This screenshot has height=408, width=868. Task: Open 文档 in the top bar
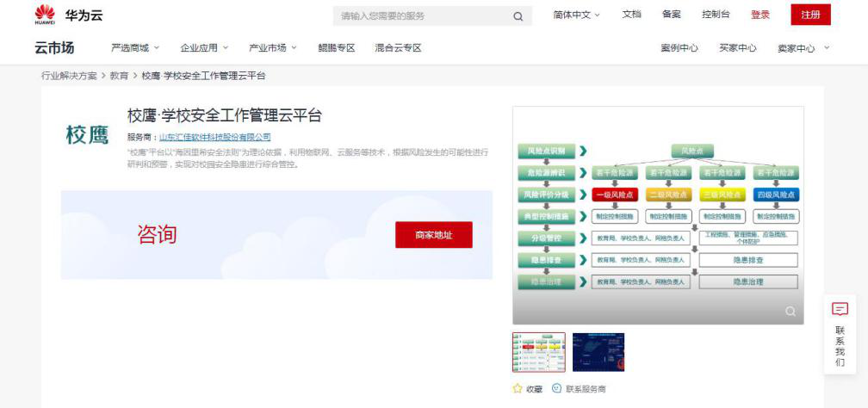point(632,15)
